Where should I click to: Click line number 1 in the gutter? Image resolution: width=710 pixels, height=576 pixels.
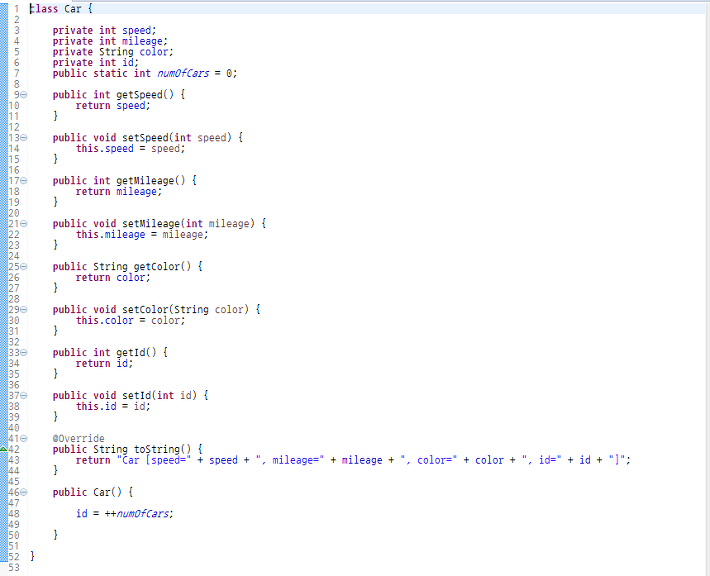point(16,9)
